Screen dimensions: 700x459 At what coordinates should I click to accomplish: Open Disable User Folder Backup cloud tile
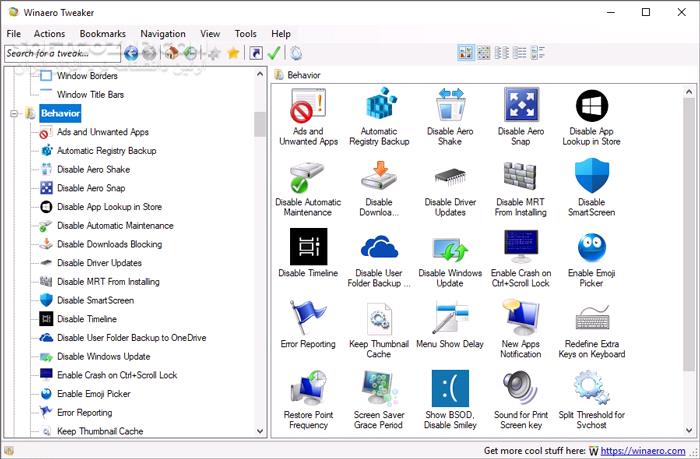click(379, 259)
